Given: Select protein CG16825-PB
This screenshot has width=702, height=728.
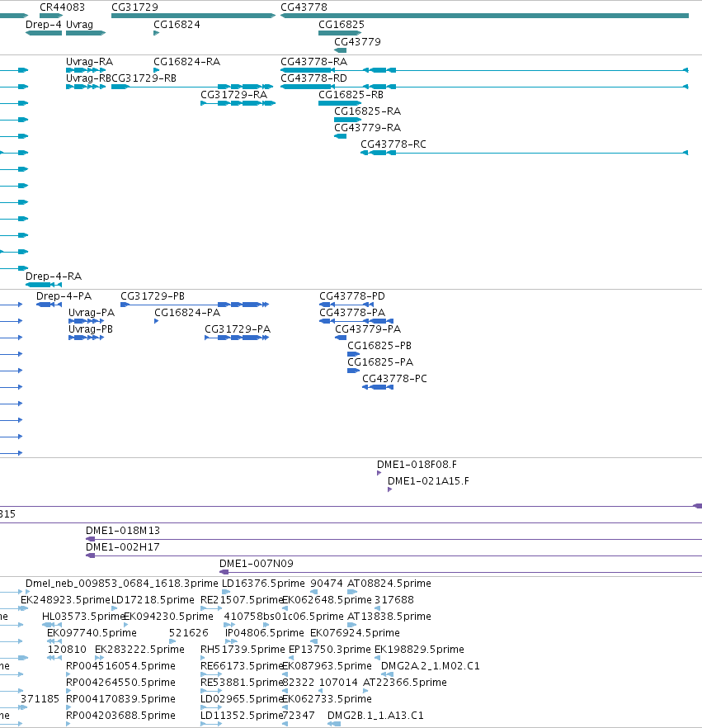Looking at the screenshot, I should 354,354.
